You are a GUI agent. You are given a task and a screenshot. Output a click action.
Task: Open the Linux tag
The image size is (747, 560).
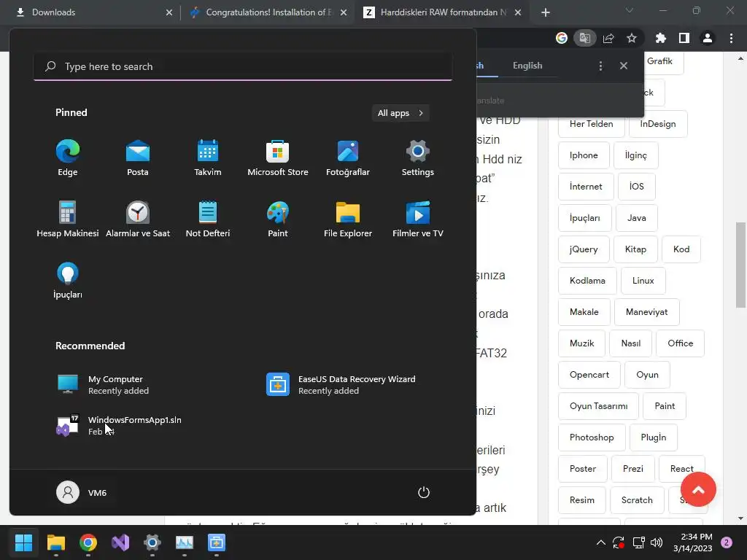[643, 281]
